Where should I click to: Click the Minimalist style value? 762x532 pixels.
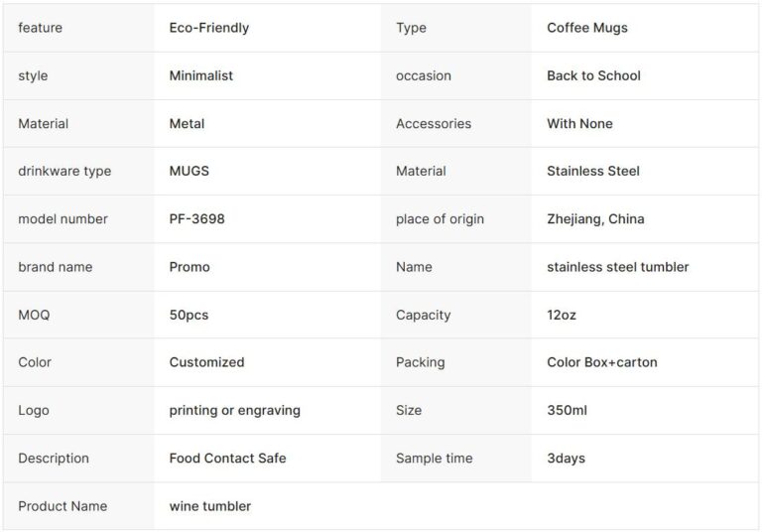point(201,75)
